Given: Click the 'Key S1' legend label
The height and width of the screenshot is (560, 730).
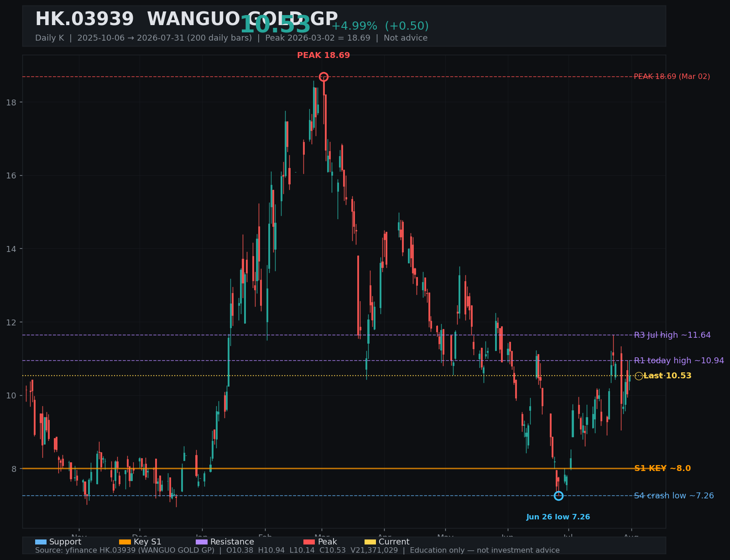Looking at the screenshot, I should [147, 542].
